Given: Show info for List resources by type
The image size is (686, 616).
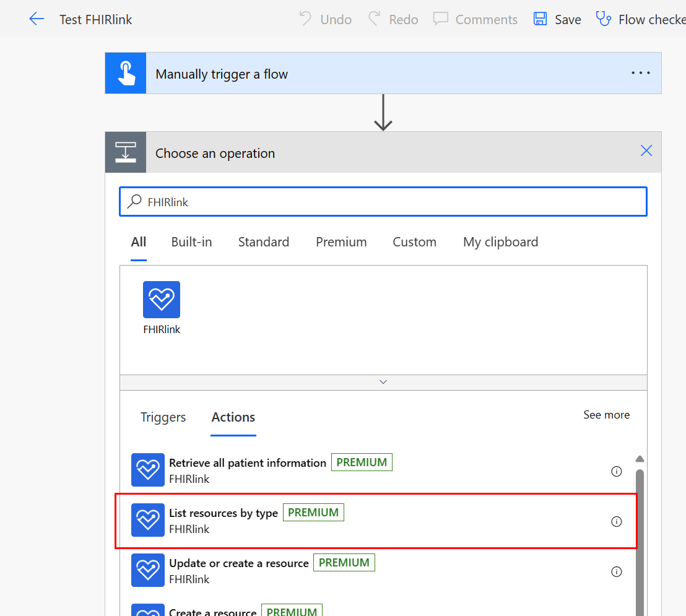Looking at the screenshot, I should [617, 521].
